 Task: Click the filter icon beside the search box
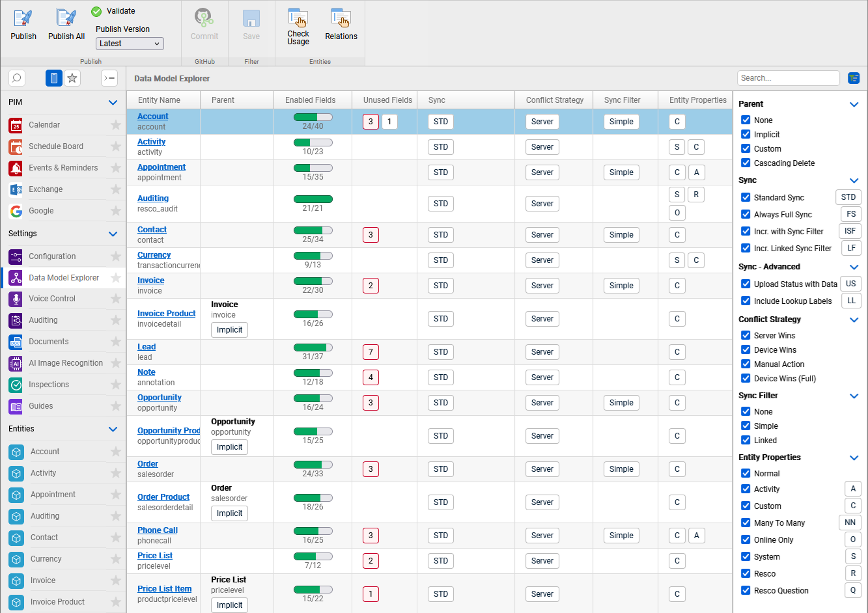pos(854,78)
